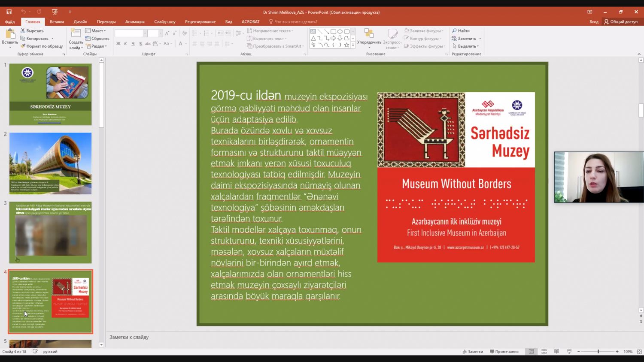Click the Вставить (Paste) clipboard icon
The width and height of the screenshot is (644, 362).
(x=10, y=34)
